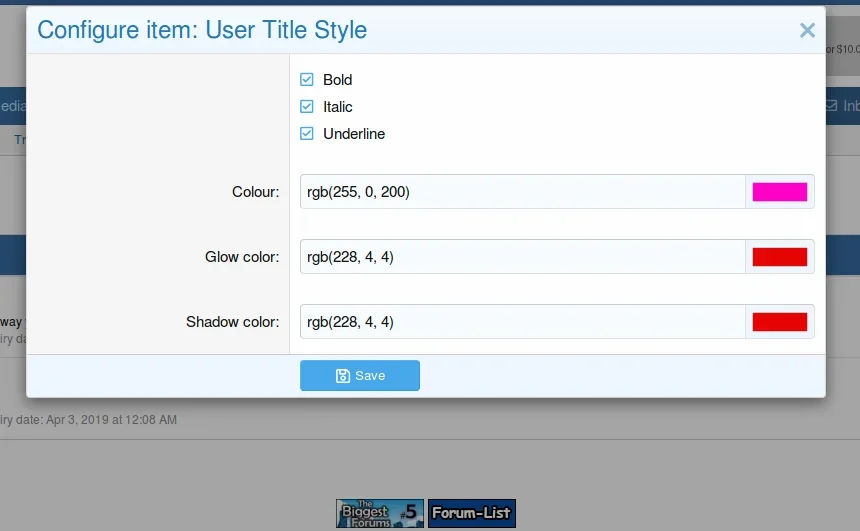Open the red Glow color swatch
Image resolution: width=860 pixels, height=531 pixels.
click(x=779, y=257)
